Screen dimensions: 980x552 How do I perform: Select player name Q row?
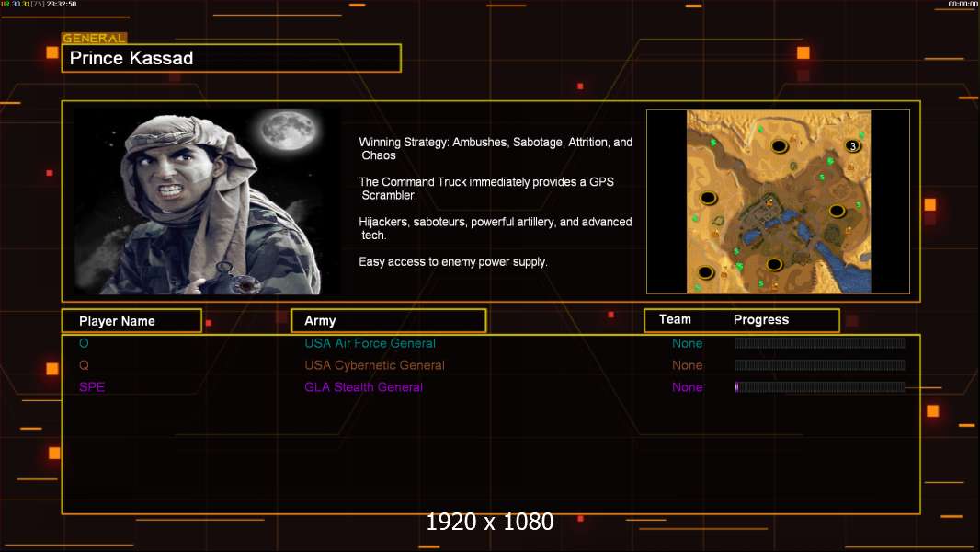[84, 365]
